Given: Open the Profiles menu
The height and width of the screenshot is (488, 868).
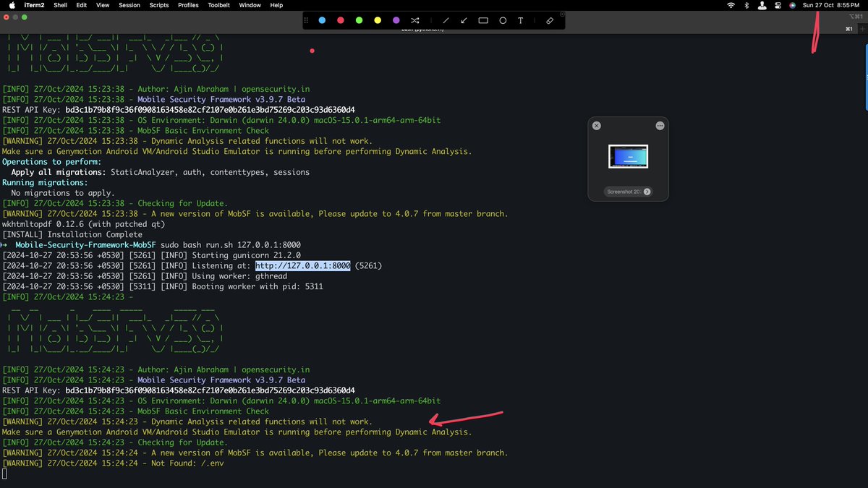Looking at the screenshot, I should click(x=188, y=5).
